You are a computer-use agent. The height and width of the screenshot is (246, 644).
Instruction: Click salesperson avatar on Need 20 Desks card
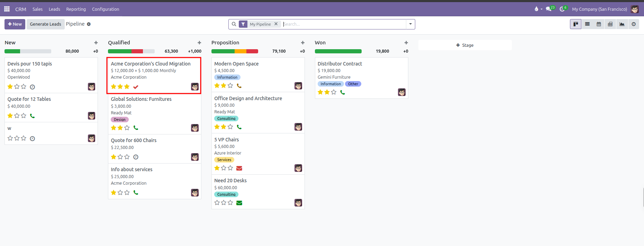coord(298,203)
